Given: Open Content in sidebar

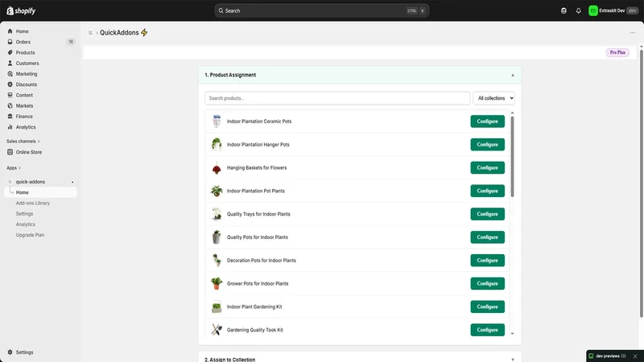Looking at the screenshot, I should click(24, 95).
